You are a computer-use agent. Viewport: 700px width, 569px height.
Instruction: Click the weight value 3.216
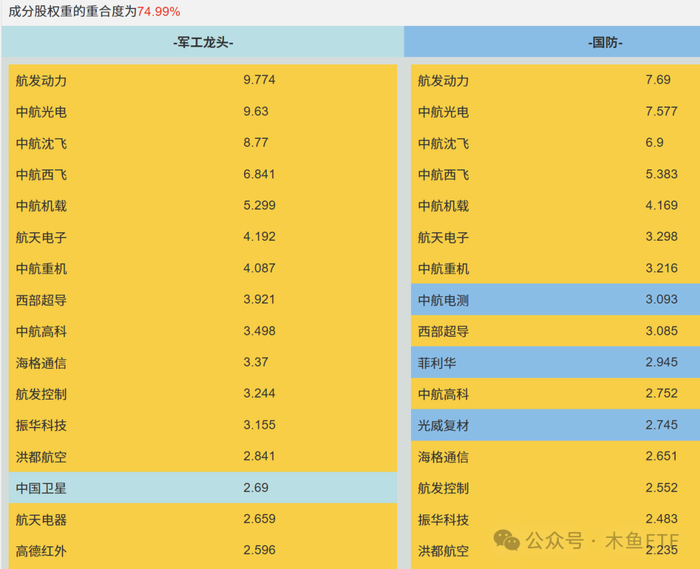point(662,268)
